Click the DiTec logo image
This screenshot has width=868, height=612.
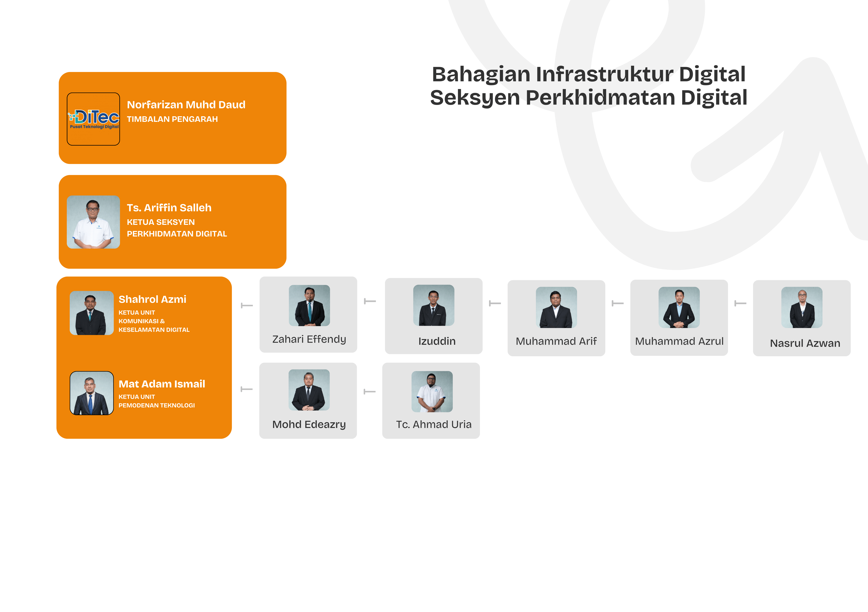click(x=93, y=119)
